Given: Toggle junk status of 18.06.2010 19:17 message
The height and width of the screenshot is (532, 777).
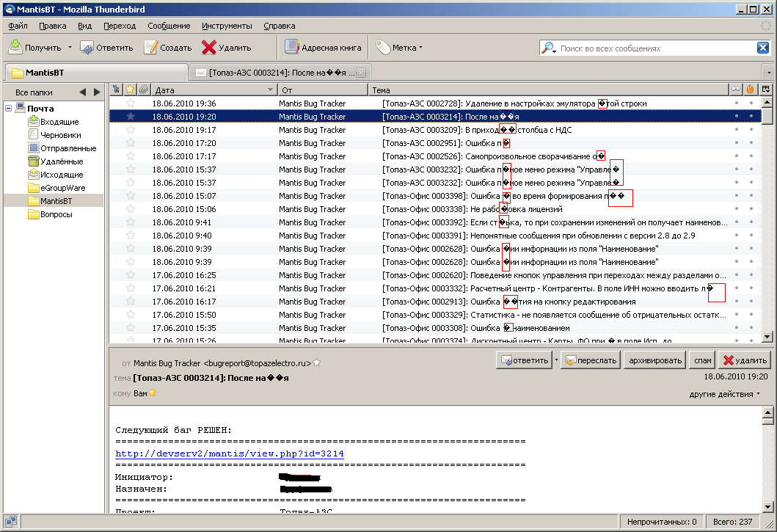Looking at the screenshot, I should click(751, 129).
